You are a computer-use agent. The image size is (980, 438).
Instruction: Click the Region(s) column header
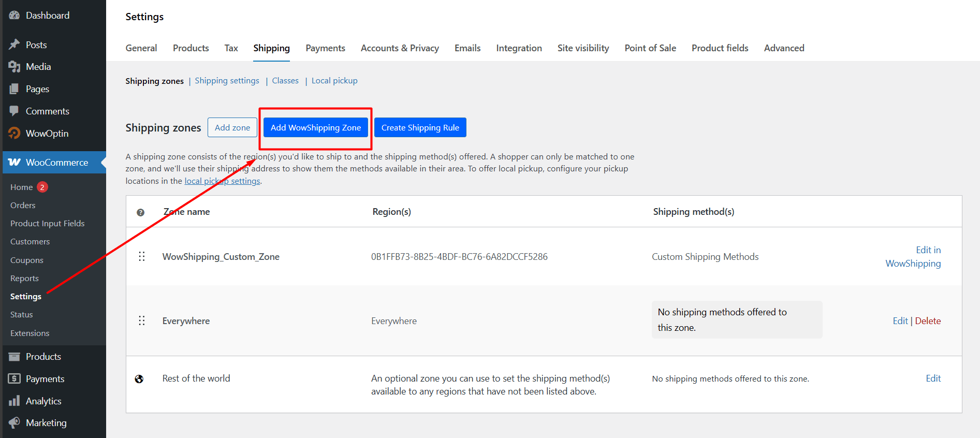tap(392, 212)
